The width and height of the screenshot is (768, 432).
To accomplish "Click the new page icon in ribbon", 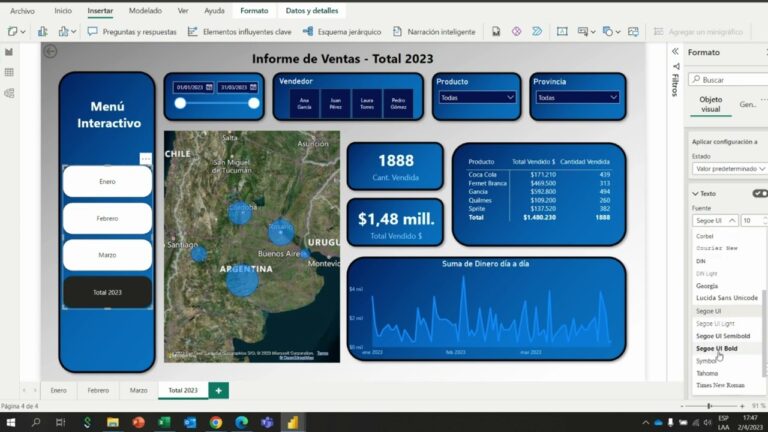I will (12, 32).
